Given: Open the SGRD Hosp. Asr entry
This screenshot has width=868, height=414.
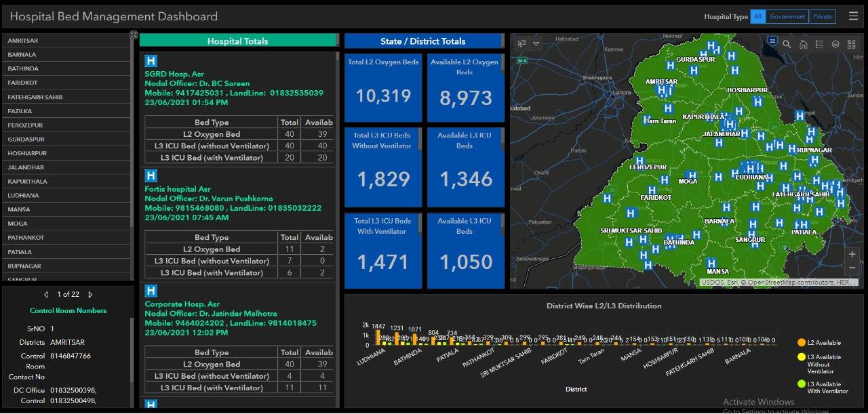Looking at the screenshot, I should [174, 74].
